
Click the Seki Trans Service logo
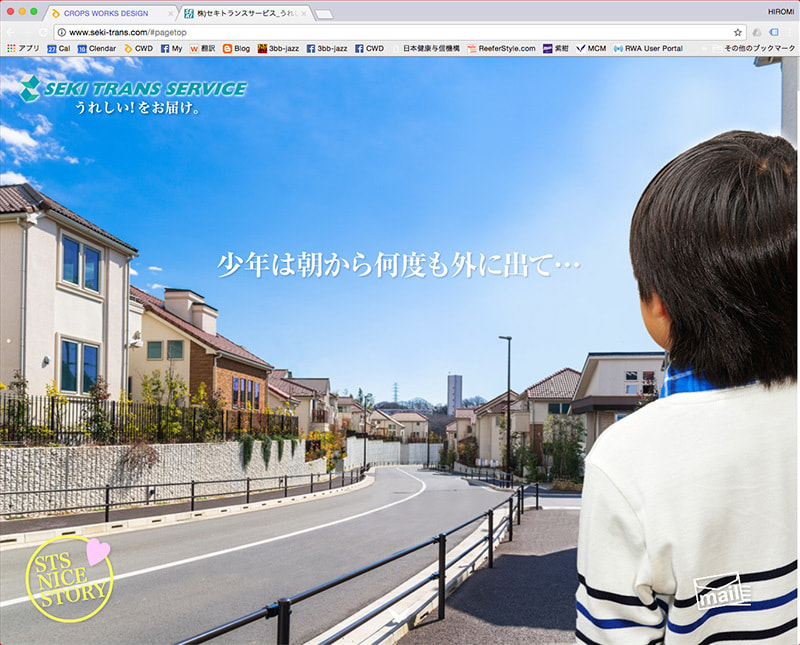(132, 90)
